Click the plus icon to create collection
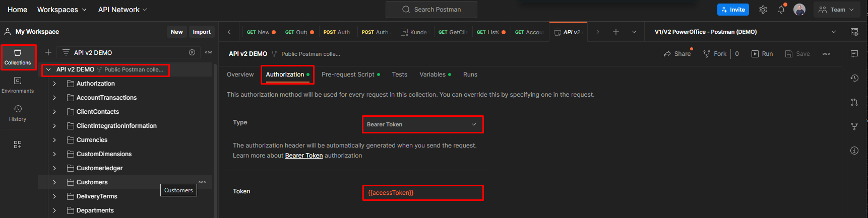 pyautogui.click(x=48, y=52)
